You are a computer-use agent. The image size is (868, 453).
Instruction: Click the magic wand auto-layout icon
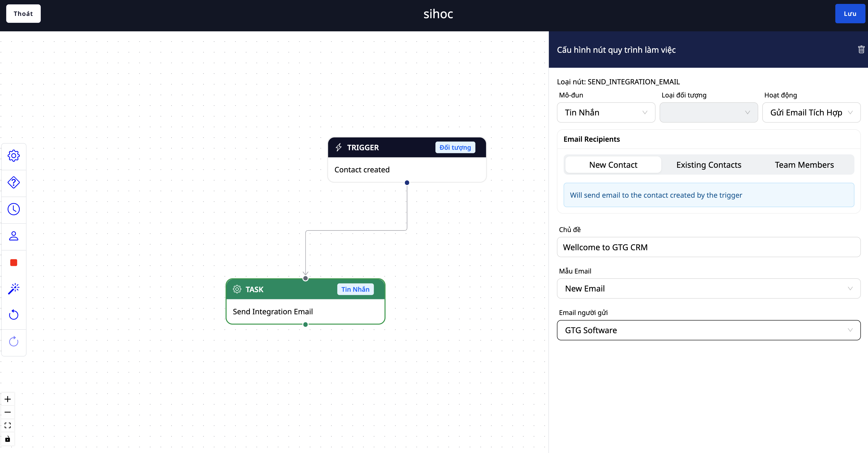click(x=14, y=289)
